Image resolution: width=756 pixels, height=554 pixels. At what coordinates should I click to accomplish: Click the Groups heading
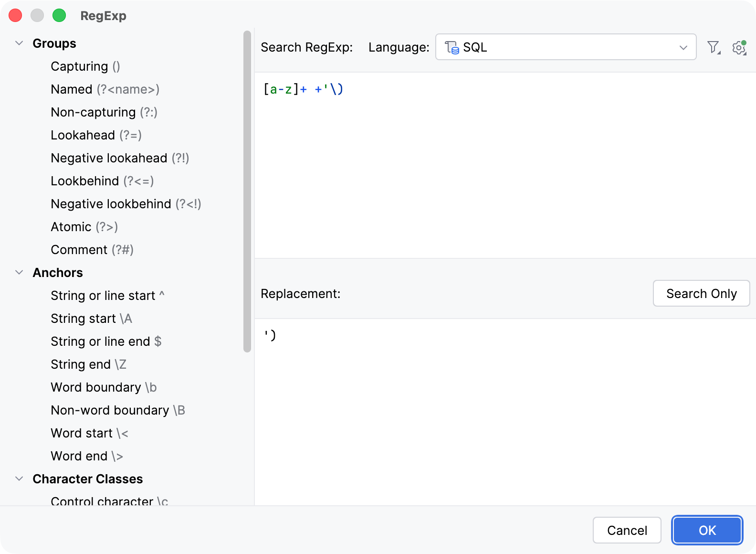click(x=54, y=43)
